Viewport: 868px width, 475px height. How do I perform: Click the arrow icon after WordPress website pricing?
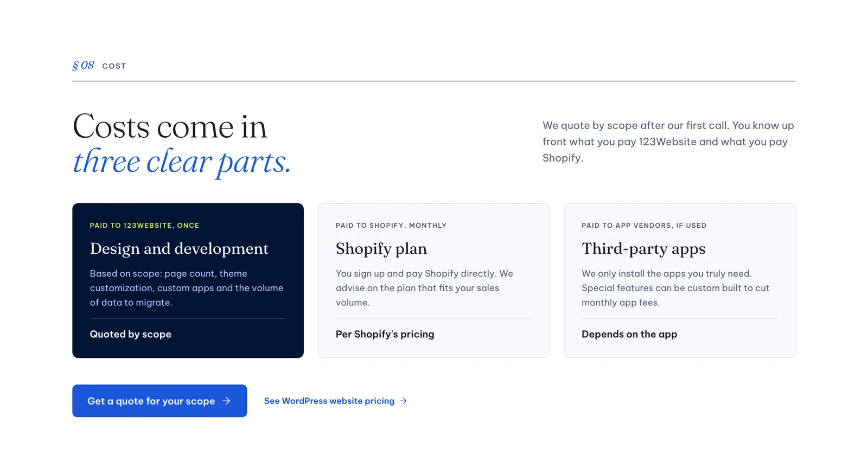pyautogui.click(x=403, y=401)
